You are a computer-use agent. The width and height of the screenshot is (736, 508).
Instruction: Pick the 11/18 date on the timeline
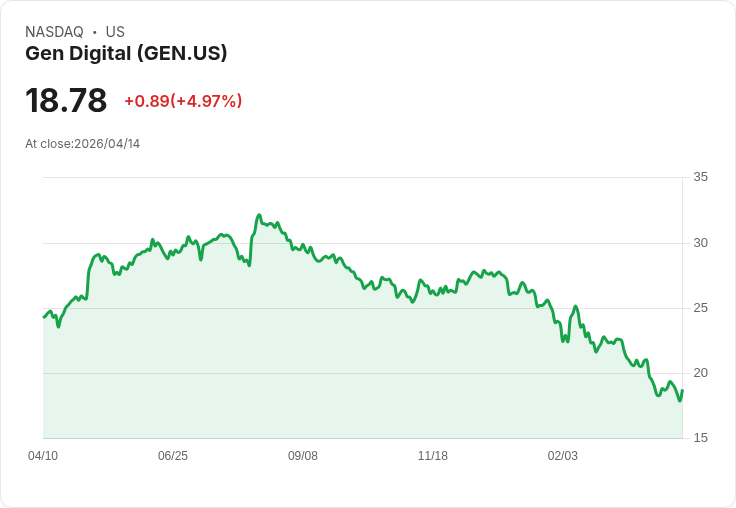tap(433, 456)
